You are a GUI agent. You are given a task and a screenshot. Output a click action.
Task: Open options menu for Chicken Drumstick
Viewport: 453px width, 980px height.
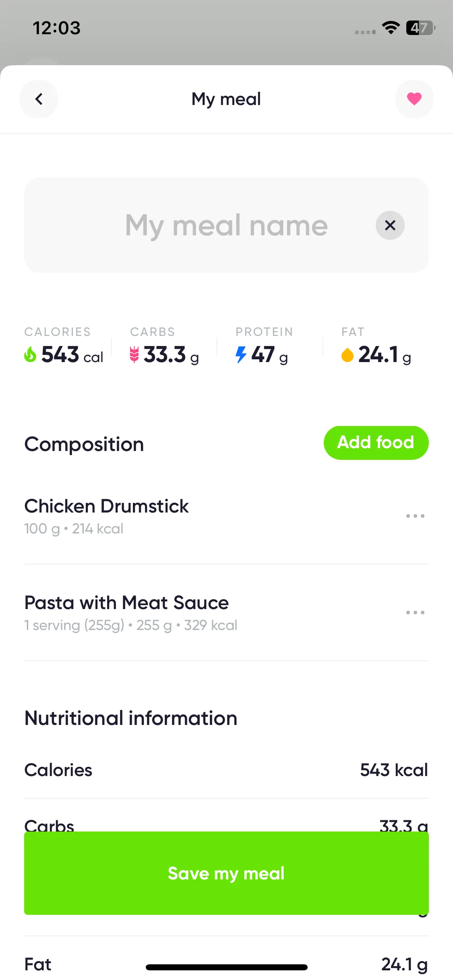click(415, 516)
